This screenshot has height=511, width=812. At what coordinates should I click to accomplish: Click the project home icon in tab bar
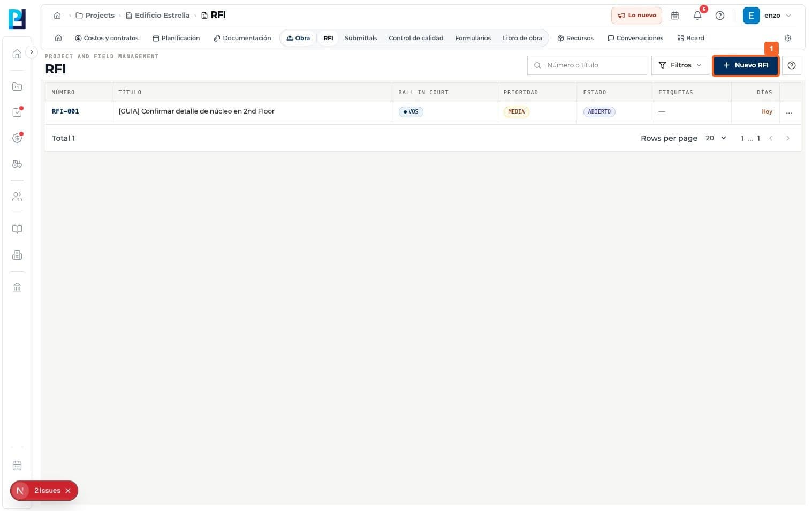[58, 38]
